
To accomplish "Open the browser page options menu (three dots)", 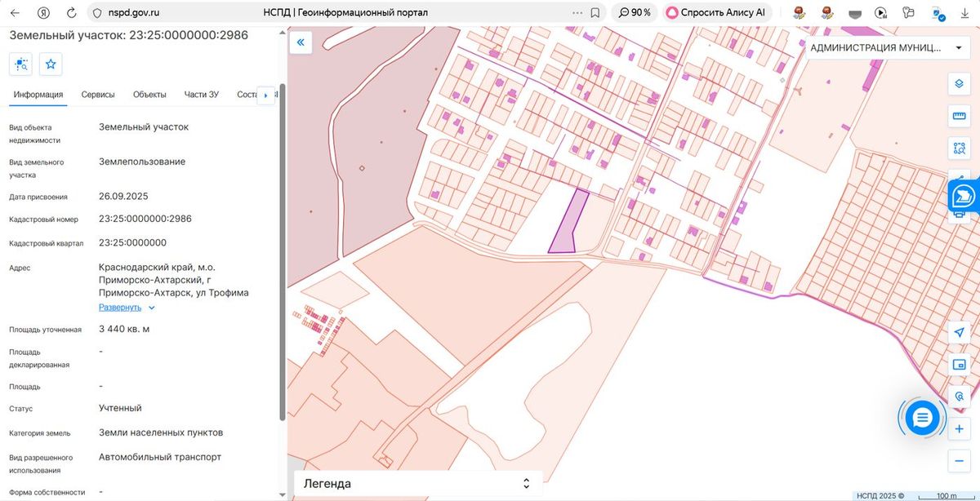I will [x=577, y=13].
